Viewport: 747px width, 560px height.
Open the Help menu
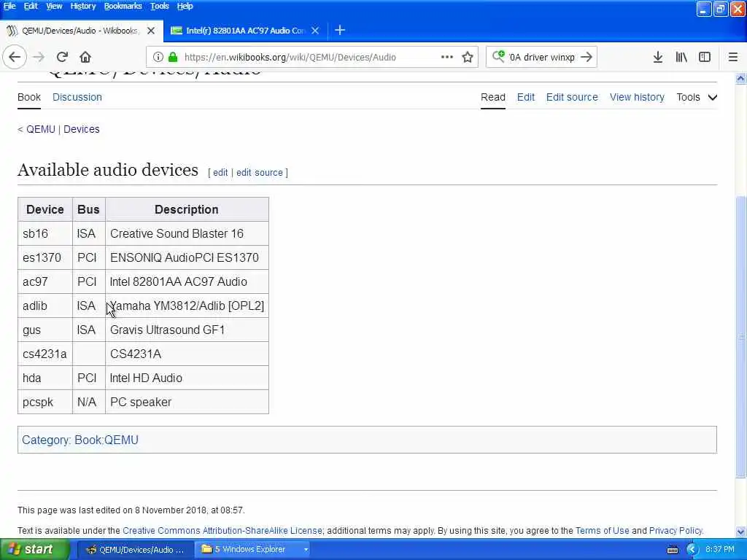tap(185, 6)
